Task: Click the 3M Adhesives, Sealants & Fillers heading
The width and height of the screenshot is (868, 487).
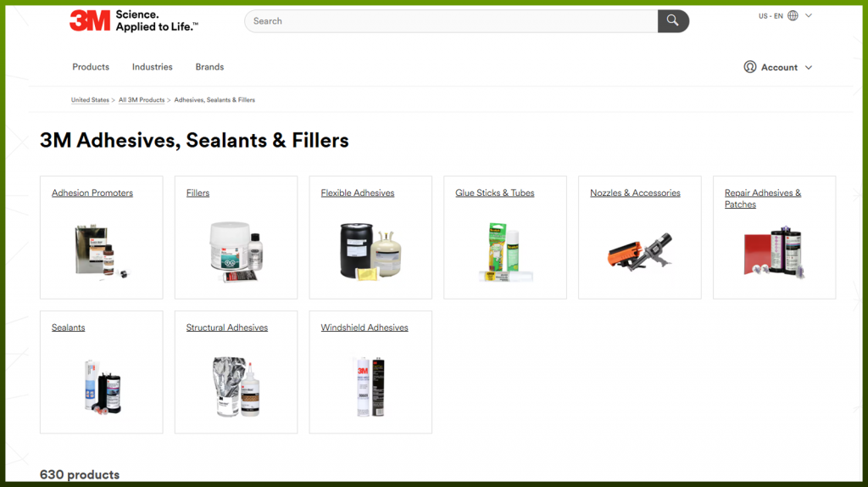Action: click(194, 140)
